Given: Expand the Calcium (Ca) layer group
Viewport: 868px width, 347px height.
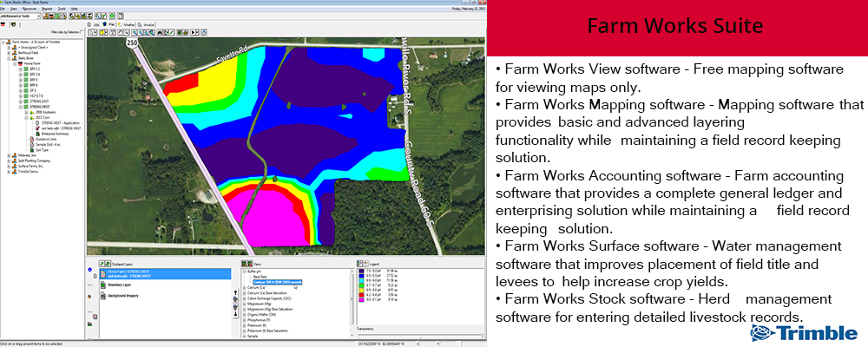Looking at the screenshot, I should point(243,287).
